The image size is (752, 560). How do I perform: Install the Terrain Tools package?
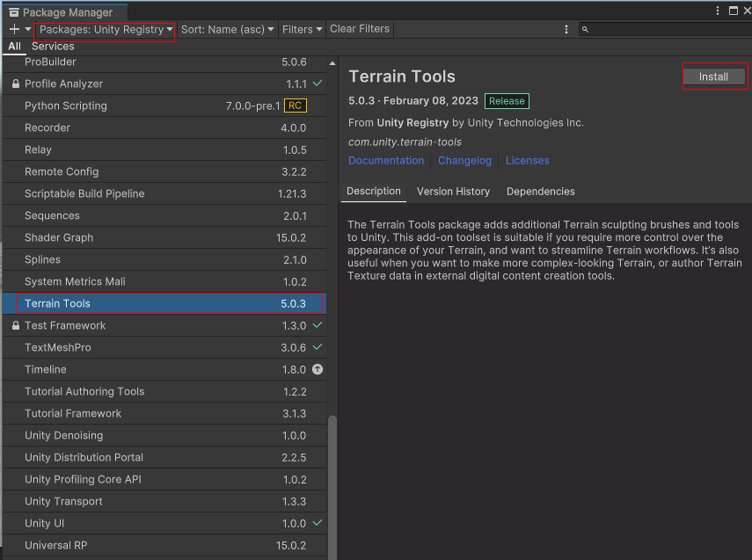click(714, 76)
